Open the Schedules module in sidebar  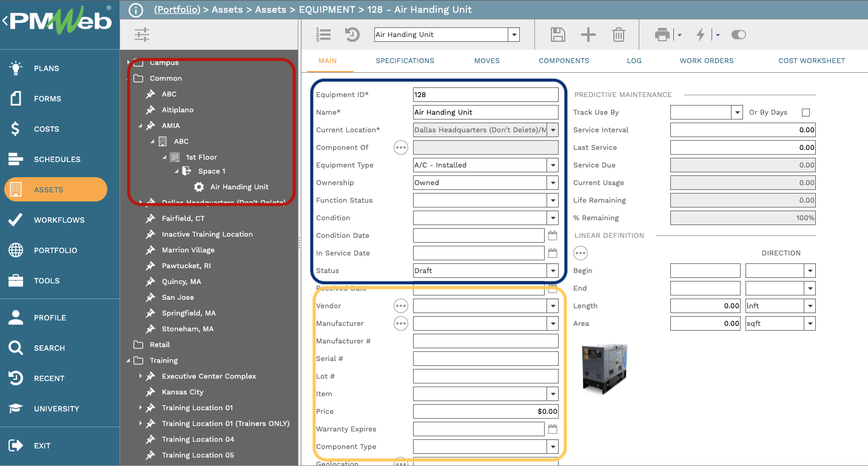point(55,159)
